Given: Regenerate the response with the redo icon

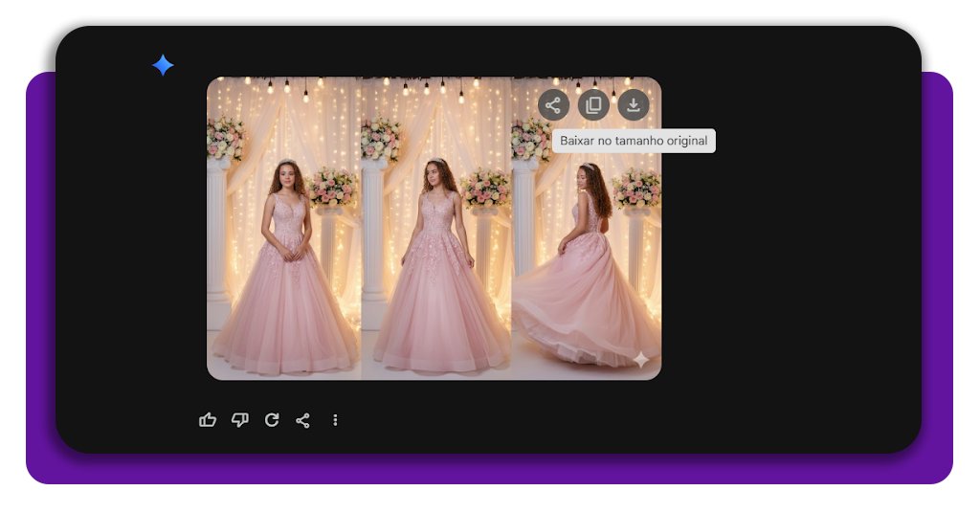Looking at the screenshot, I should tap(272, 420).
